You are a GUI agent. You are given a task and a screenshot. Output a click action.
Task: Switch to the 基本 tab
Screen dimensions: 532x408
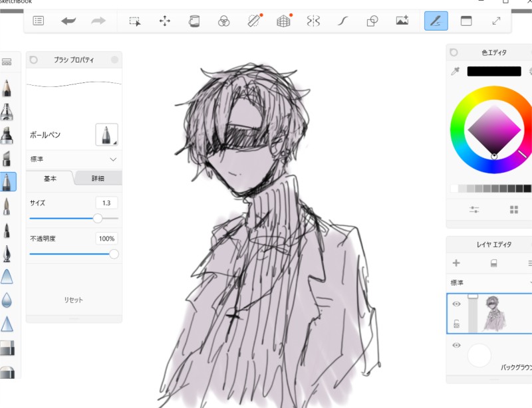pos(50,178)
